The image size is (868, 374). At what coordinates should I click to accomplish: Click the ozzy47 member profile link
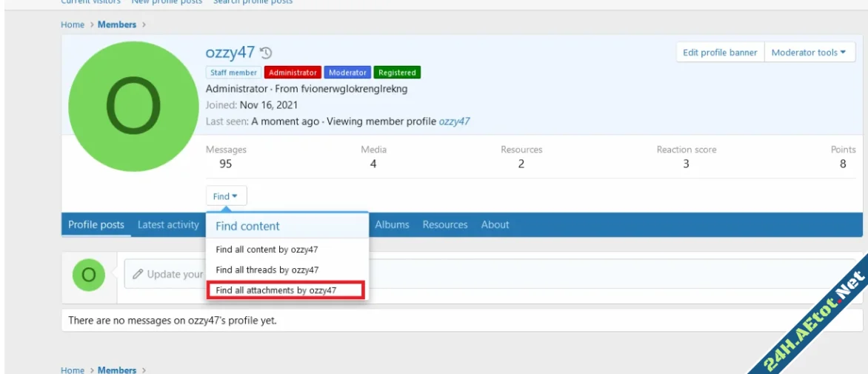pos(454,121)
